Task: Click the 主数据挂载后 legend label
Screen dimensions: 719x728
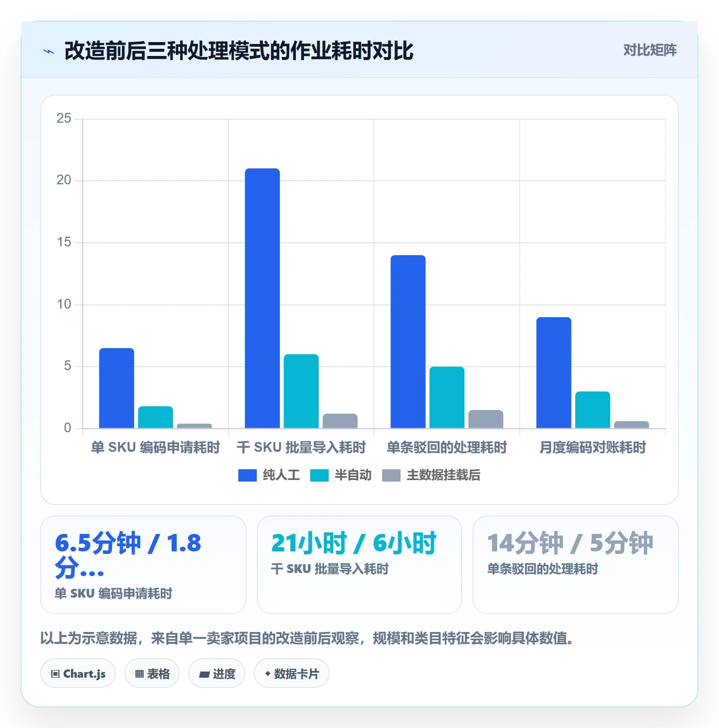Action: pyautogui.click(x=444, y=475)
